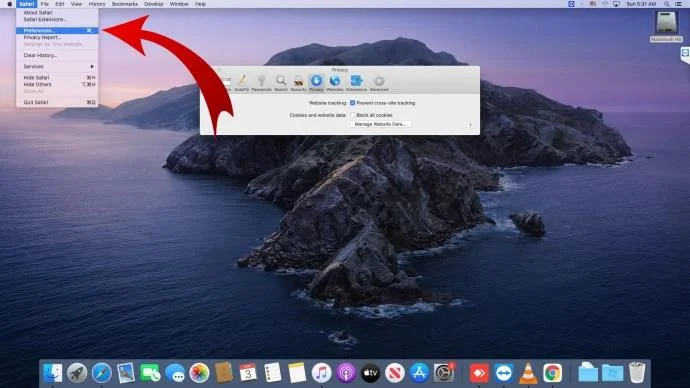
Task: Open the Trash in the dock
Action: click(637, 373)
